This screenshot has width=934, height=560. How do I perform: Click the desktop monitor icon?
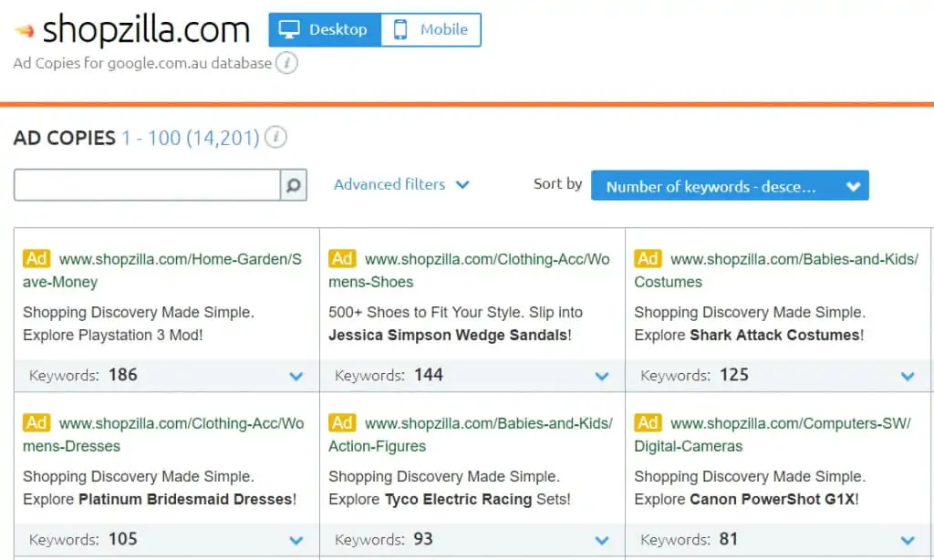[289, 29]
